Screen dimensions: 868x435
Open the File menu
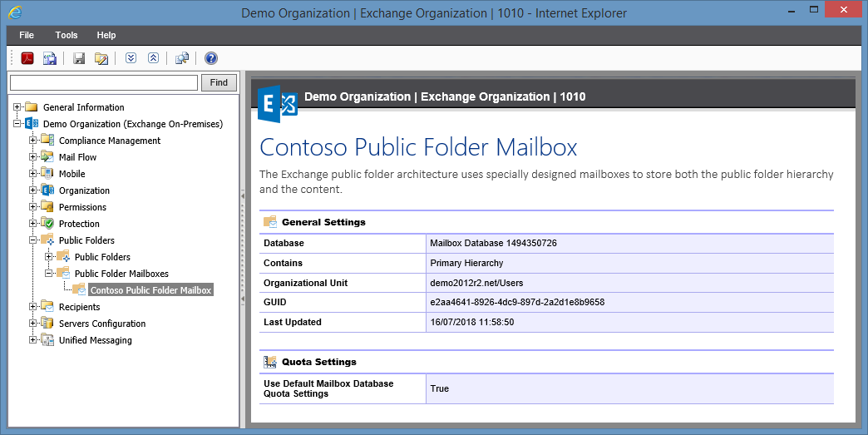27,35
